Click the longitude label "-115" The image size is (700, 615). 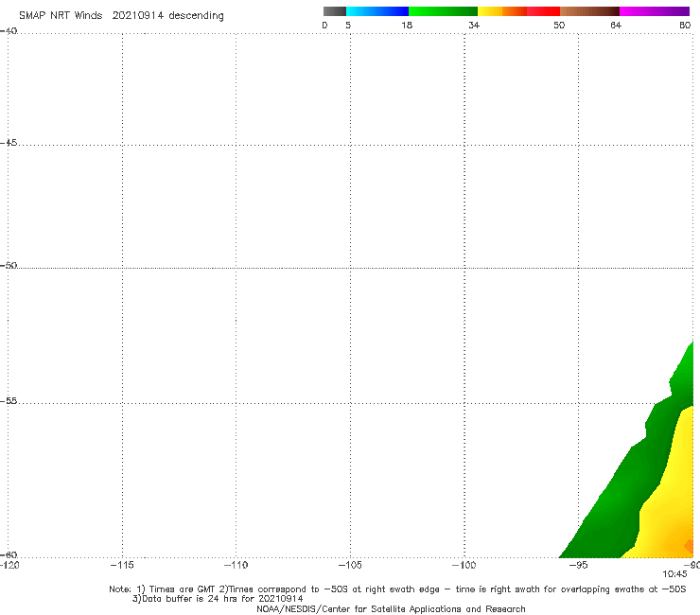122,565
